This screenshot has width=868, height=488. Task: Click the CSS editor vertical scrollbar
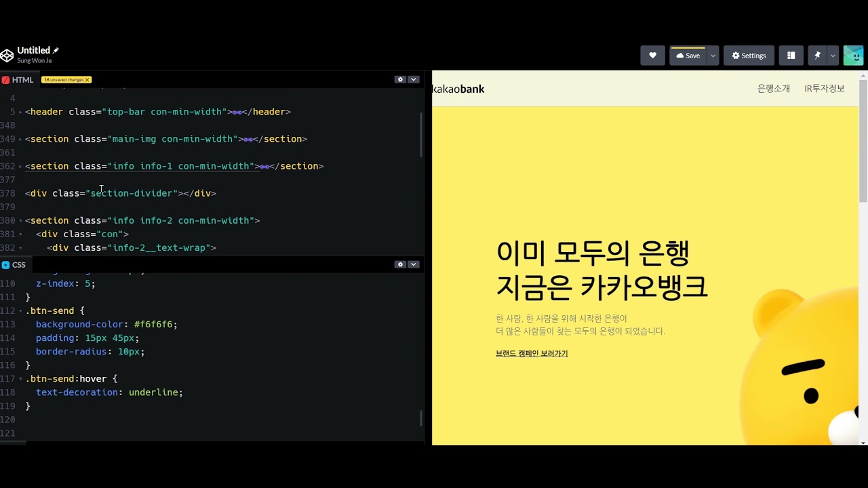point(421,418)
